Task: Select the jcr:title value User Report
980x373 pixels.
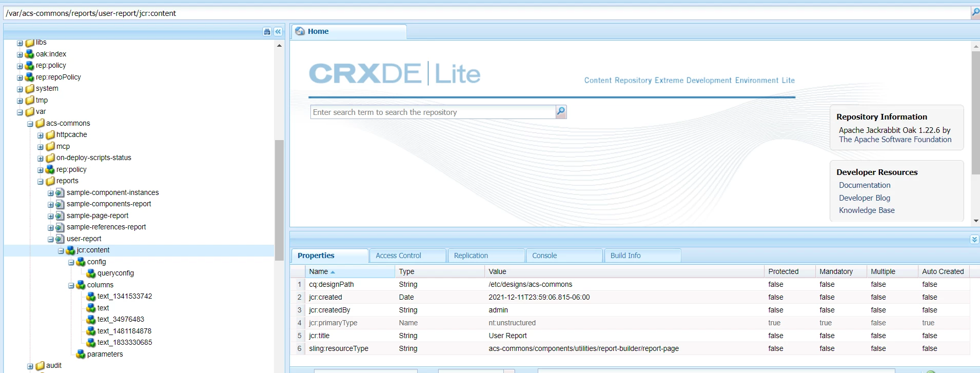Action: click(507, 336)
